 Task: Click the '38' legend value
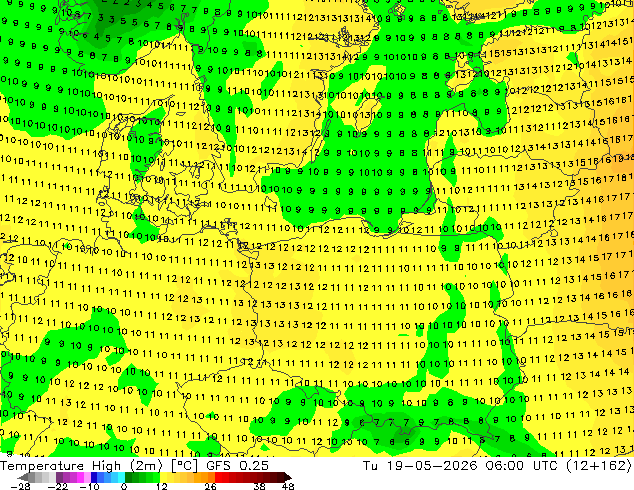[260, 486]
